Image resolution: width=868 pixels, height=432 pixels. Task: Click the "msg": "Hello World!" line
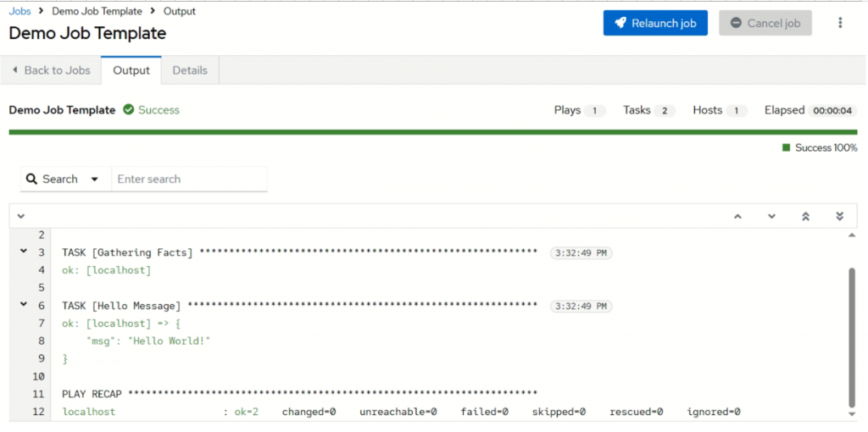tap(149, 341)
